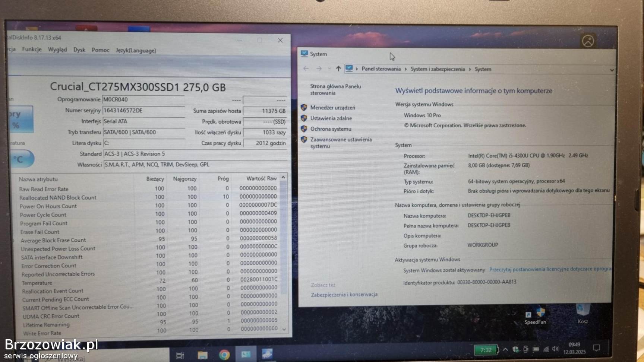The image size is (644, 362).
Task: Click Przeczytaj postanowienia licencyjne link
Action: 550,269
